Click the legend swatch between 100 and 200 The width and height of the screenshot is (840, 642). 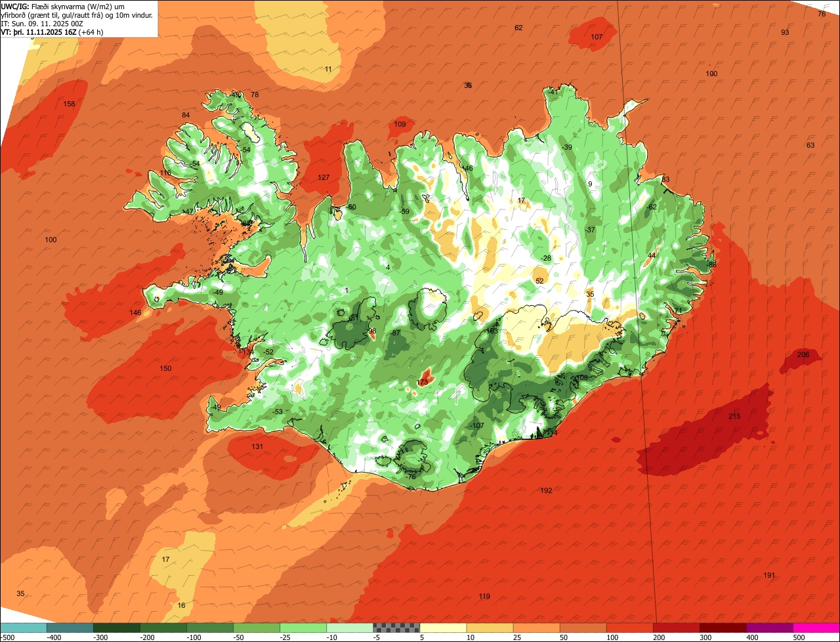click(630, 628)
